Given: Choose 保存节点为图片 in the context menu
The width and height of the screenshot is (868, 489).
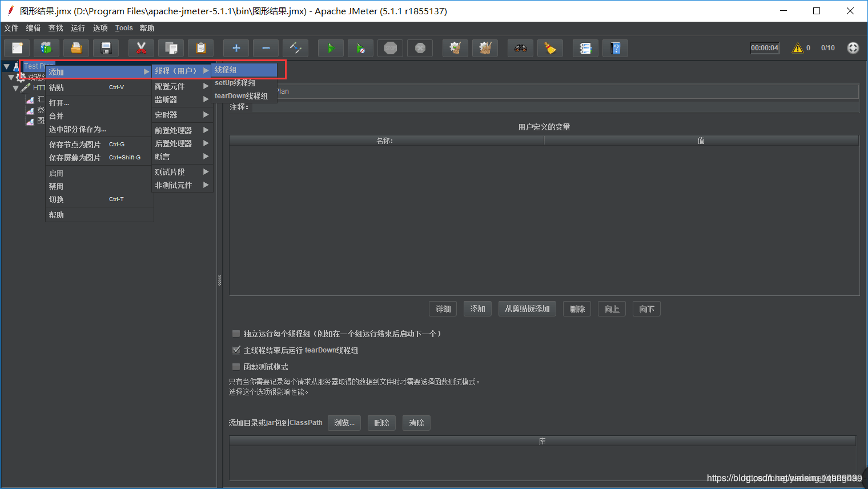Looking at the screenshot, I should coord(99,145).
